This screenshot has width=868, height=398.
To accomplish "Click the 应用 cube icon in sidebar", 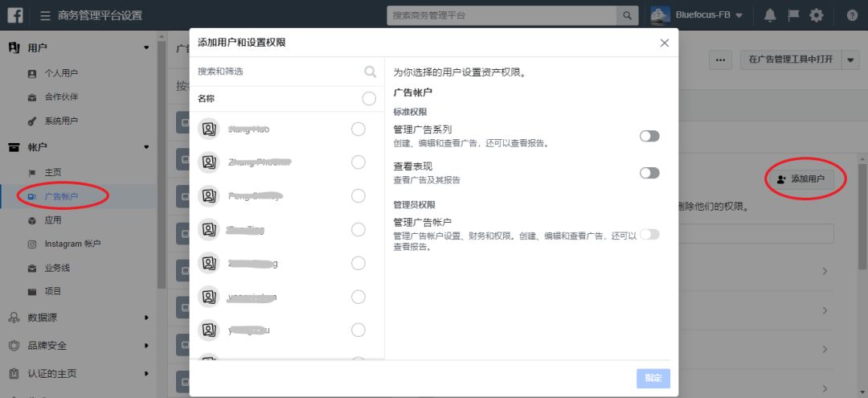I will pos(32,220).
